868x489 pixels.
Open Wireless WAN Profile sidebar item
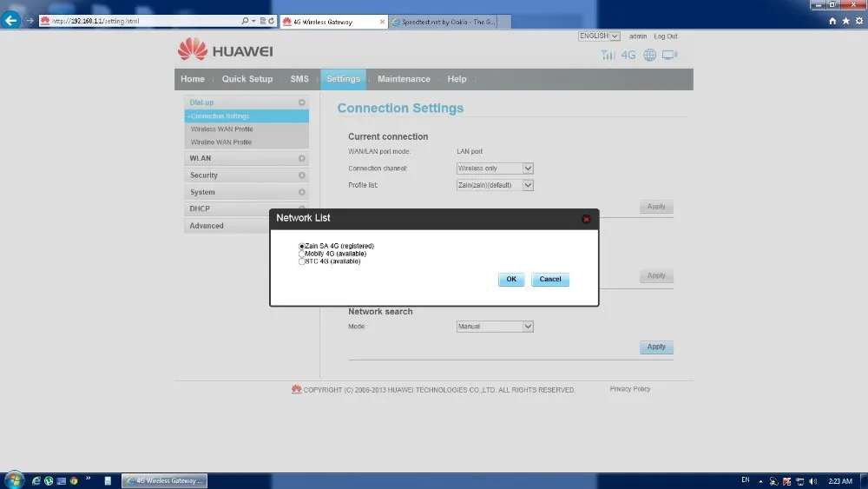click(x=221, y=129)
